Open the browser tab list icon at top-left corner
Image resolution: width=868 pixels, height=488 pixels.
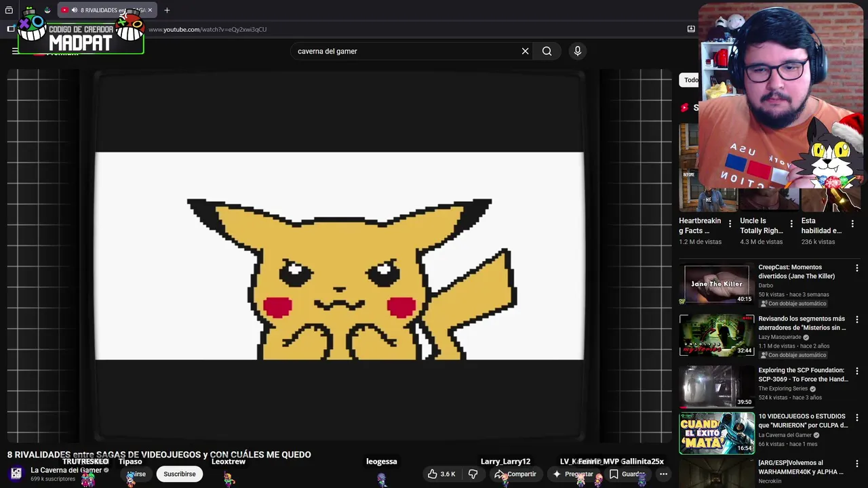pos(9,10)
